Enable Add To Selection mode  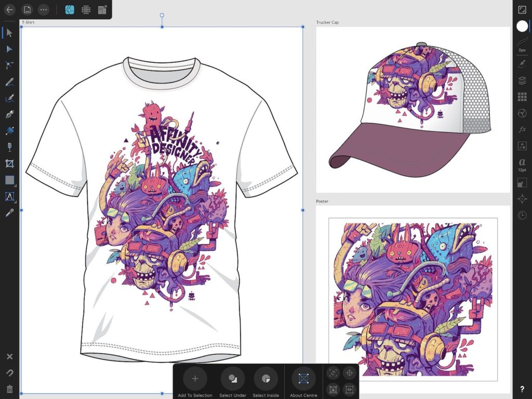point(195,378)
